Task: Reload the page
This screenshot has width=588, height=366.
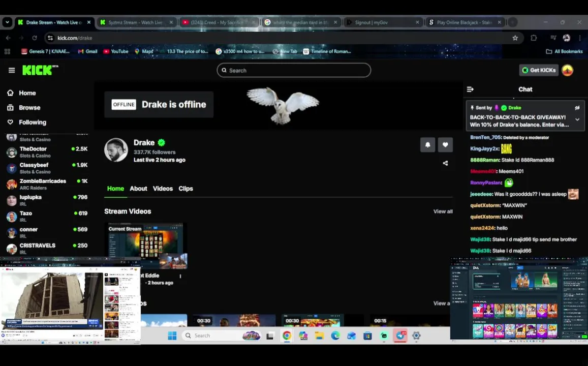Action: pyautogui.click(x=35, y=38)
